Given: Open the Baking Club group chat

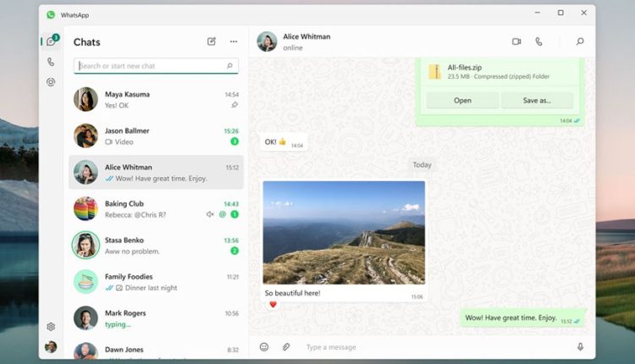Looking at the screenshot, I should pyautogui.click(x=156, y=209).
